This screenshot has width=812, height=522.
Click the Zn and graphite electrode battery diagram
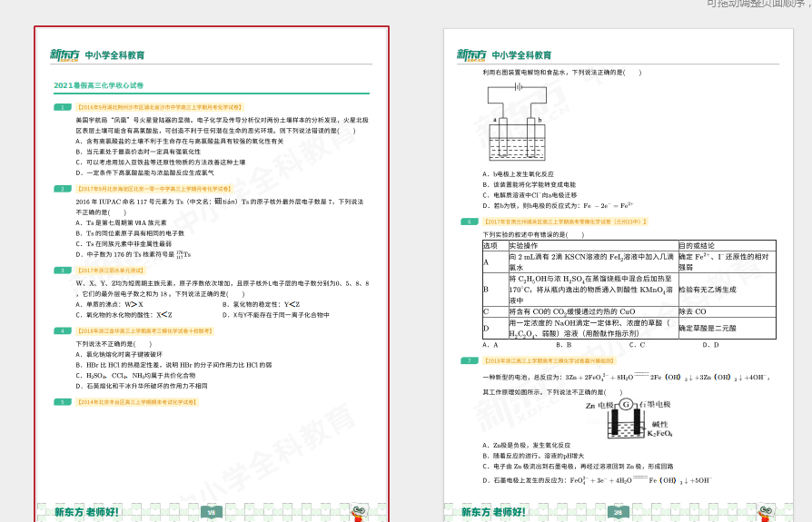(629, 419)
